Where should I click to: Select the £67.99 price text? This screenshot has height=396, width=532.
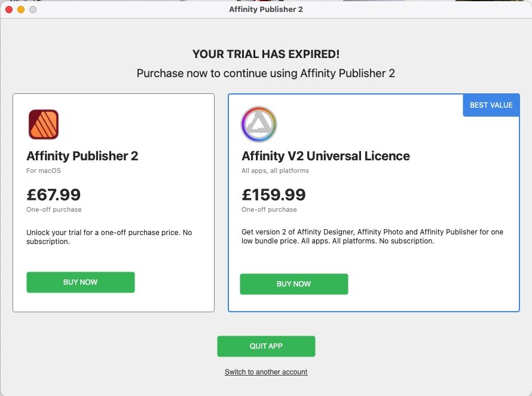coord(54,195)
